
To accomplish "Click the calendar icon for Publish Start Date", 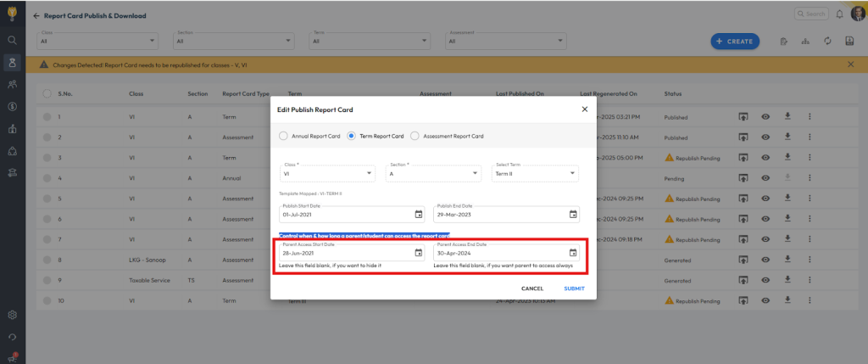I will tap(418, 215).
